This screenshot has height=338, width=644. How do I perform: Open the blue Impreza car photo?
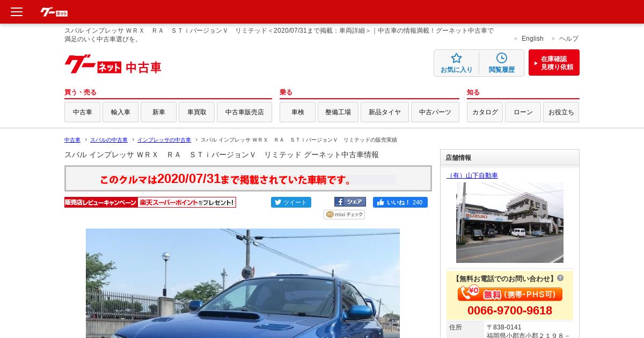coord(243,283)
